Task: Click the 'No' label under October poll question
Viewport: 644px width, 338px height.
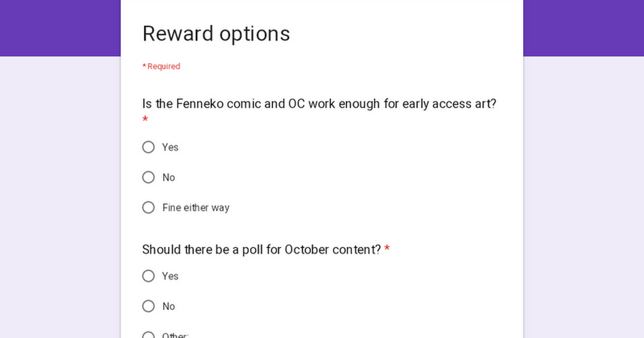Action: coord(169,306)
